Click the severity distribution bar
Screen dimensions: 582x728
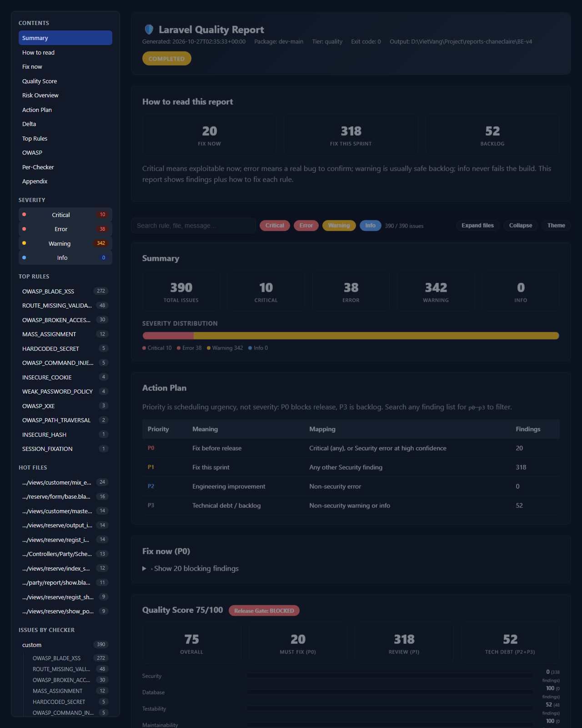[x=351, y=336]
